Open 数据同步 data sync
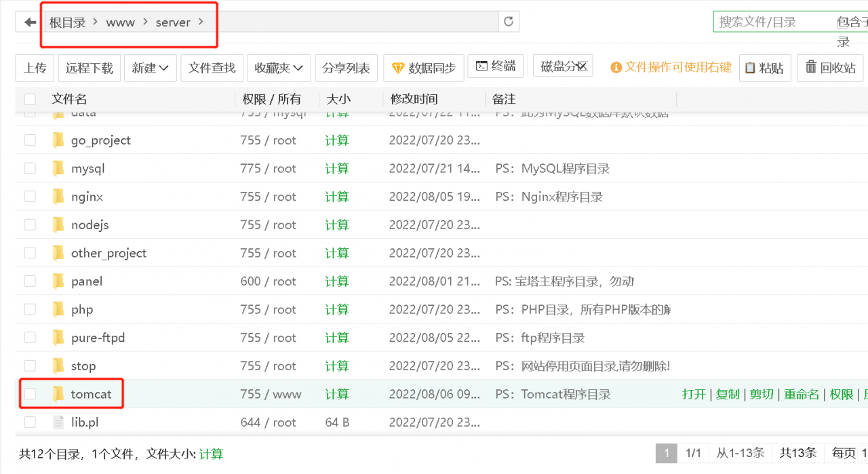868x474 pixels. pos(424,68)
